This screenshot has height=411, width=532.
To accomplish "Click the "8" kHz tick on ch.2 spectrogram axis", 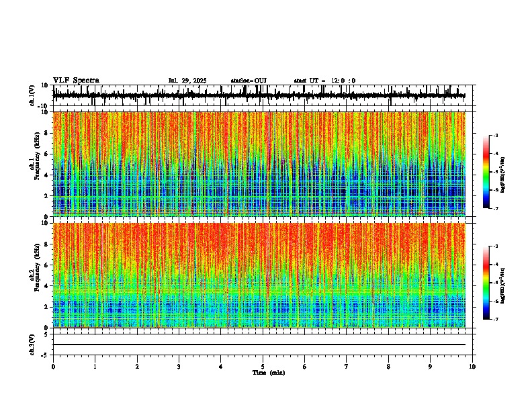I will click(x=47, y=244).
